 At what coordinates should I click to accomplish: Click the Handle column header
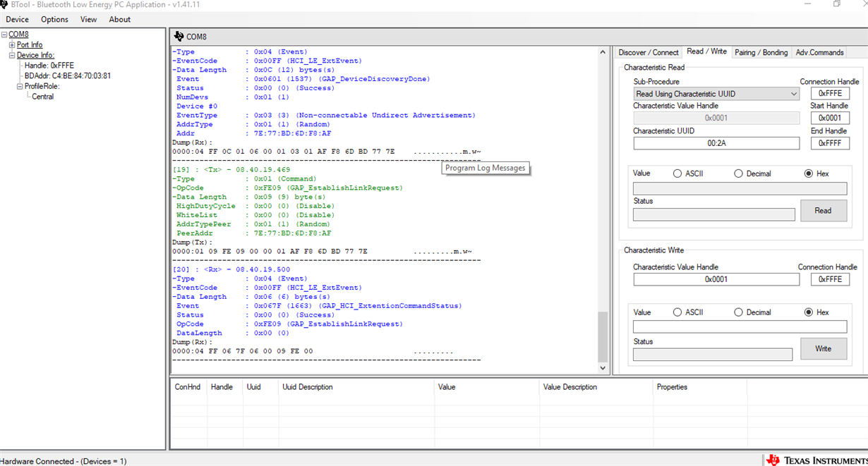pyautogui.click(x=224, y=387)
